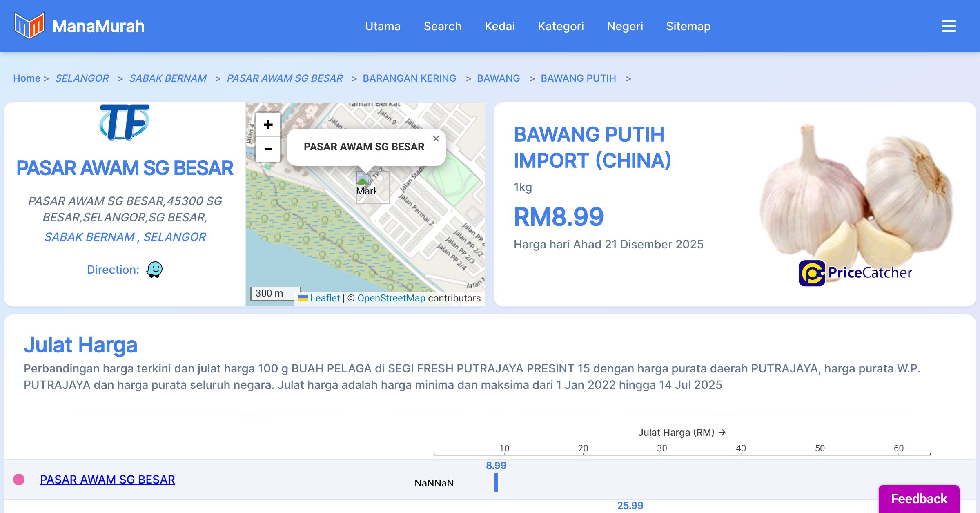Open the BAWANG PUTIH breadcrumb link
980x513 pixels.
click(578, 78)
